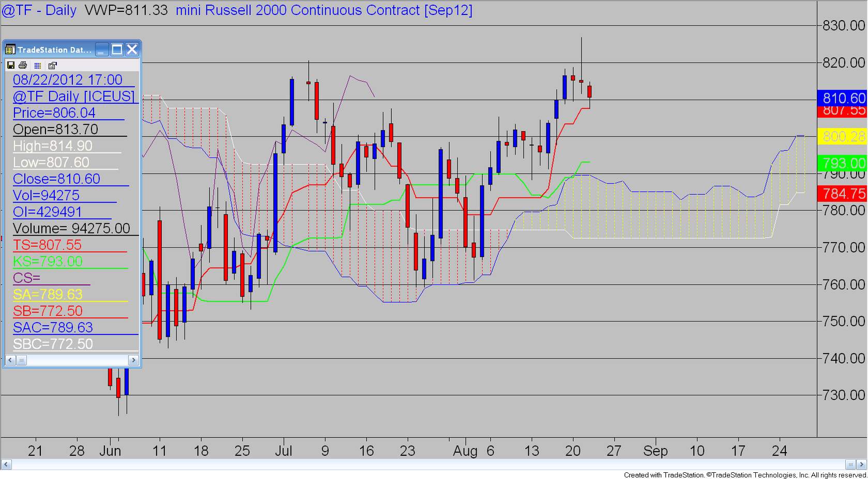The width and height of the screenshot is (868, 479).
Task: Click the 760.00 price axis label
Action: 844,284
